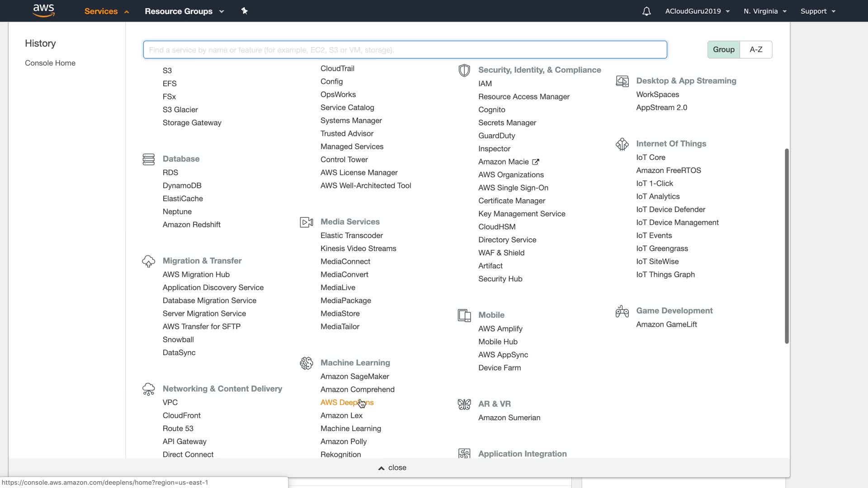This screenshot has height=488, width=868.
Task: Open the AWS DeepLens service link
Action: pos(346,402)
